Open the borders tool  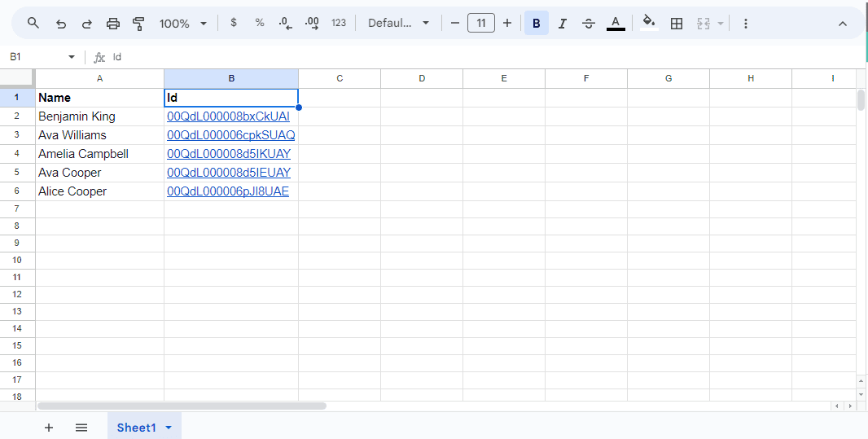pos(676,24)
